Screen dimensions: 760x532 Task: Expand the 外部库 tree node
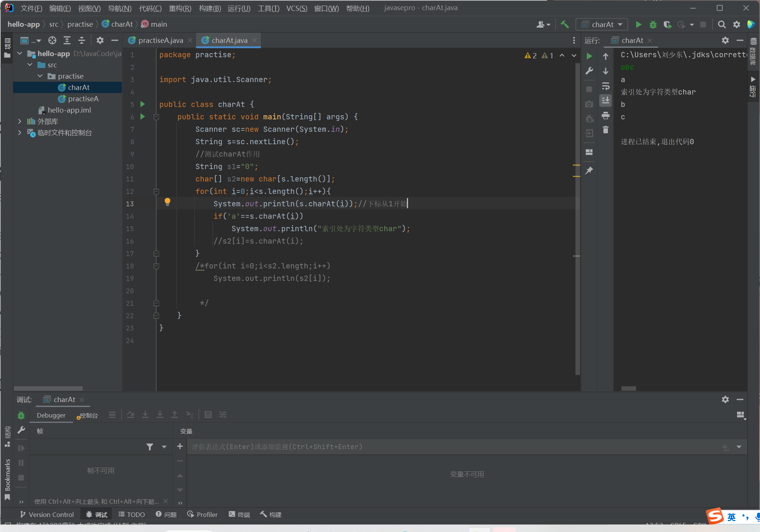point(20,121)
